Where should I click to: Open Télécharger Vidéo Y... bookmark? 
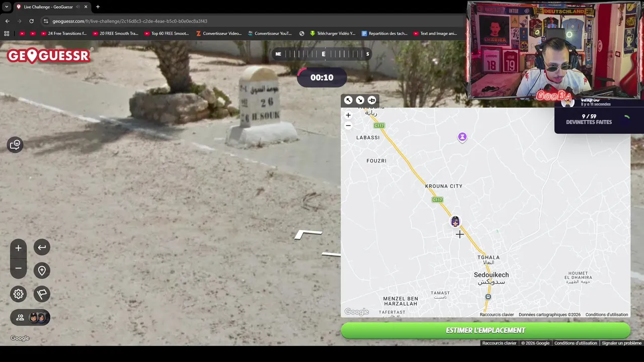tap(333, 34)
